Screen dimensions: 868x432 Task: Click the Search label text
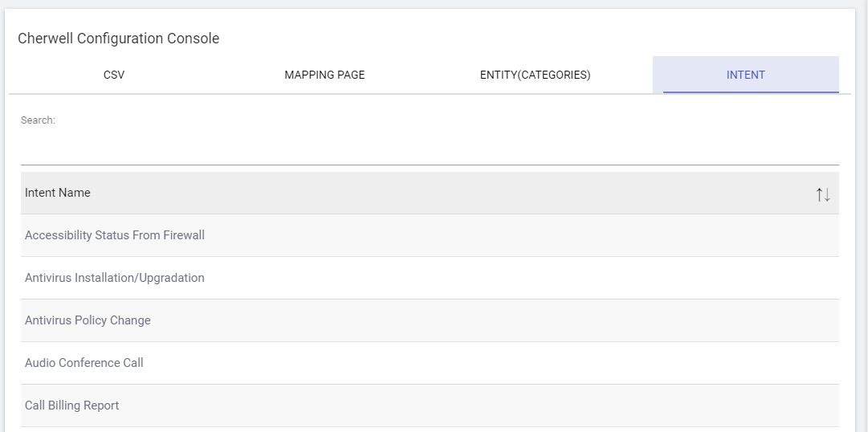tap(38, 120)
